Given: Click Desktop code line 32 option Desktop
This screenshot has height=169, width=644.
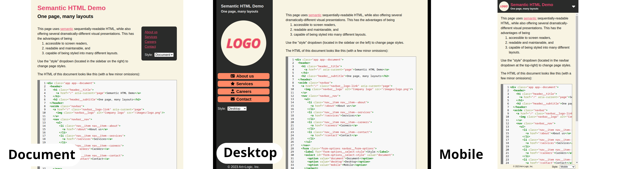Looking at the screenshot, I should (339, 162).
